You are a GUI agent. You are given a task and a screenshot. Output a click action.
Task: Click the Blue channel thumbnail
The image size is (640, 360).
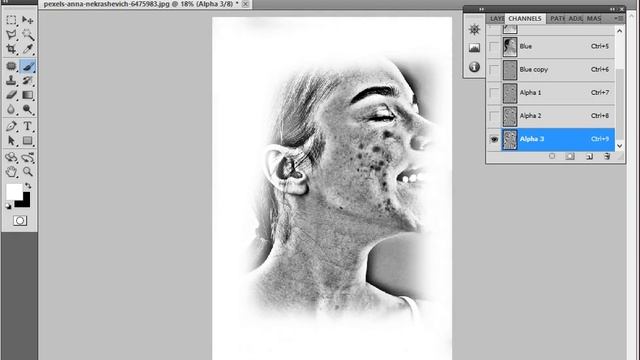click(x=510, y=47)
